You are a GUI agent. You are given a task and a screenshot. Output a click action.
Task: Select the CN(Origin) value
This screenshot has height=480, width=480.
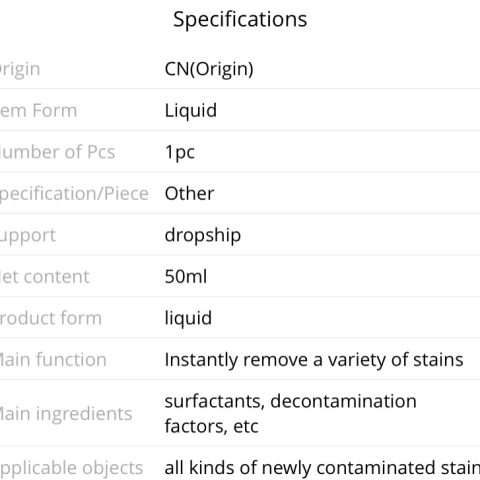(209, 69)
